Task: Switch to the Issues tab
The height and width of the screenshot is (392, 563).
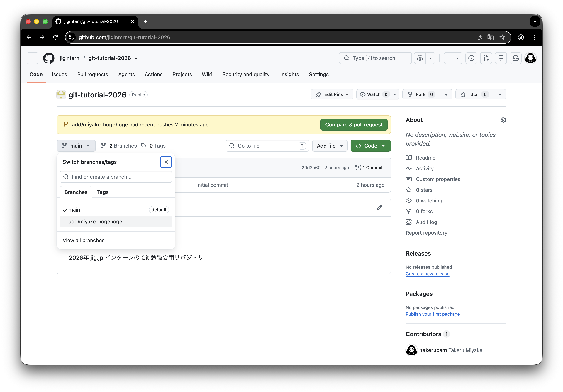Action: pyautogui.click(x=59, y=75)
